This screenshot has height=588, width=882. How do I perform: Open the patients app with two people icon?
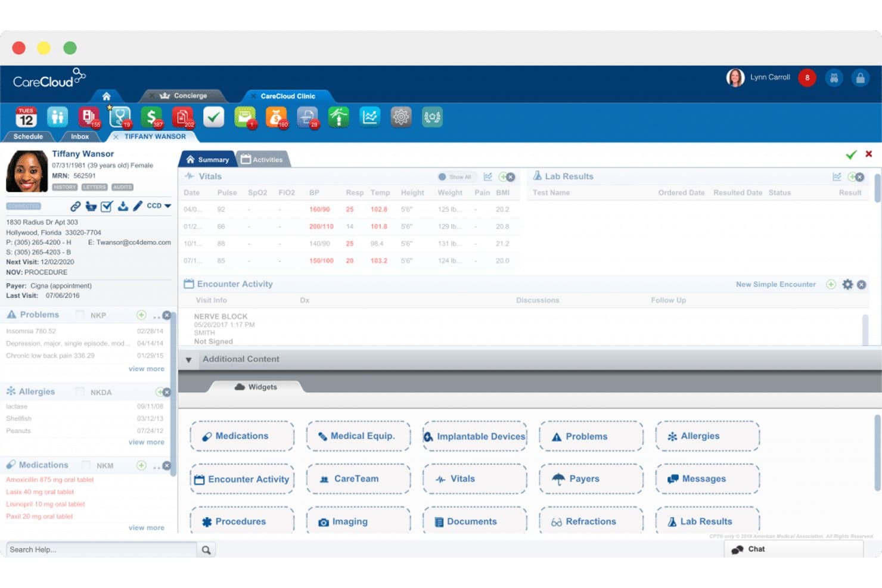tap(57, 117)
